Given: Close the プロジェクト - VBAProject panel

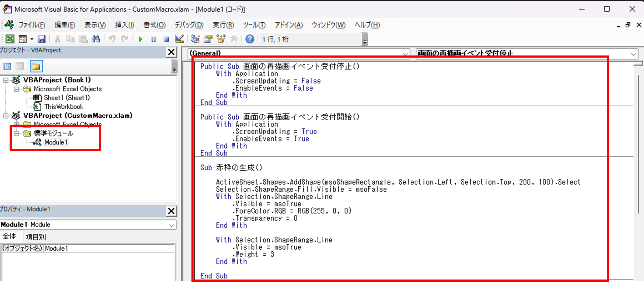Looking at the screenshot, I should click(171, 52).
